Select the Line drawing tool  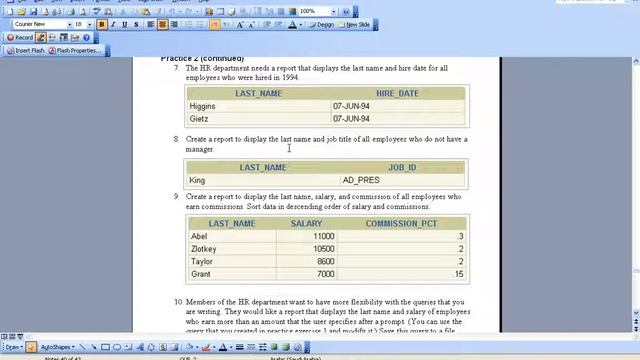point(82,347)
